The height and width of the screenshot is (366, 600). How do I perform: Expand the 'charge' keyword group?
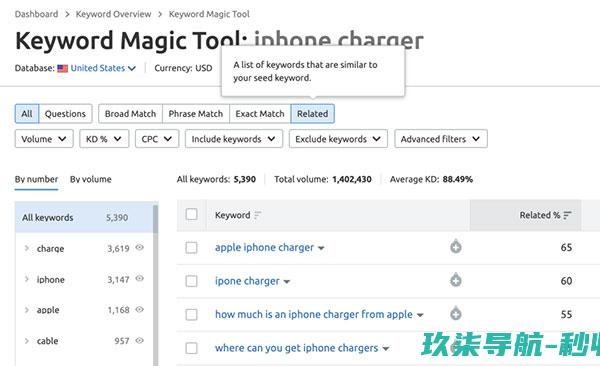[26, 248]
